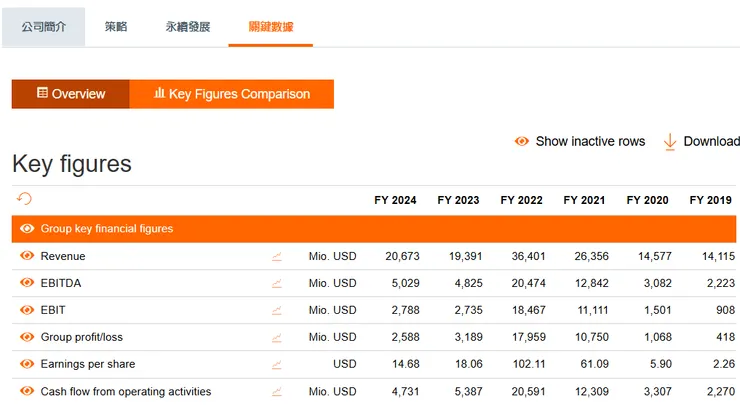Screen dimensions: 740x405
Task: Hide the EBIT row via its eye icon
Action: pos(27,310)
